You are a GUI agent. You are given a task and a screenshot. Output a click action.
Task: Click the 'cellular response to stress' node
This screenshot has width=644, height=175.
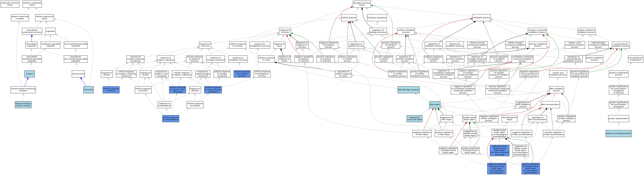[x=266, y=59]
